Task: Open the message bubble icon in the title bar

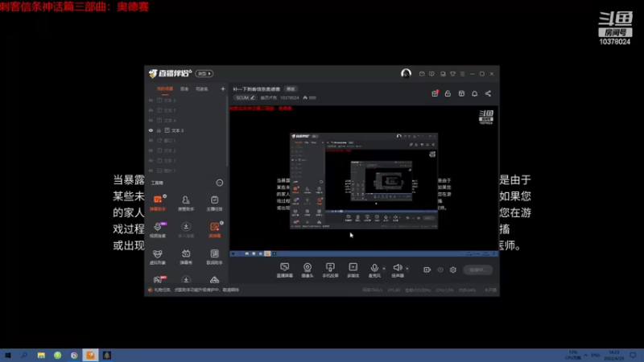Action: (431, 74)
